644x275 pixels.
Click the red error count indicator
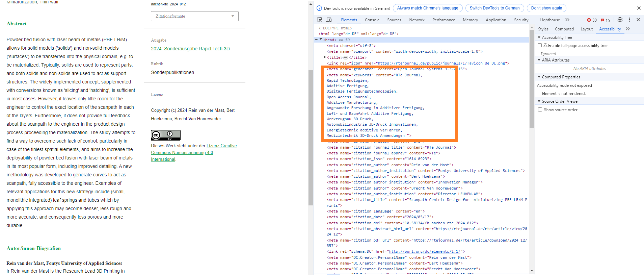tap(592, 20)
